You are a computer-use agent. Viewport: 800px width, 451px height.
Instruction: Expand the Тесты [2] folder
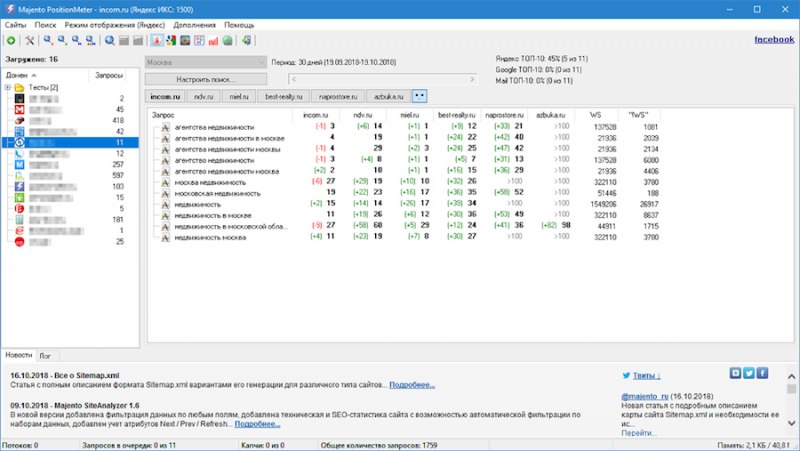coord(8,88)
